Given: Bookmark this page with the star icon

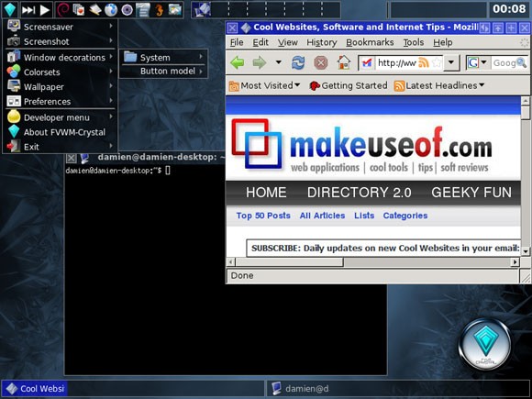Looking at the screenshot, I should pyautogui.click(x=437, y=62).
